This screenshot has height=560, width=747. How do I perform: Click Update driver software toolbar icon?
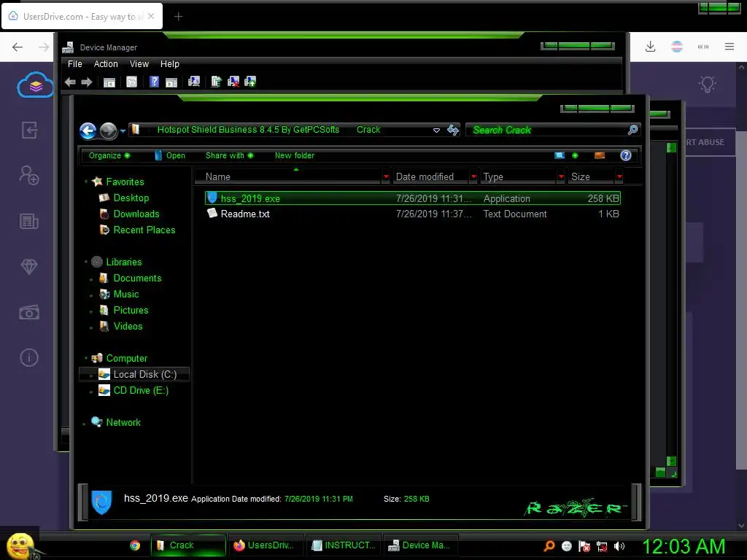216,82
